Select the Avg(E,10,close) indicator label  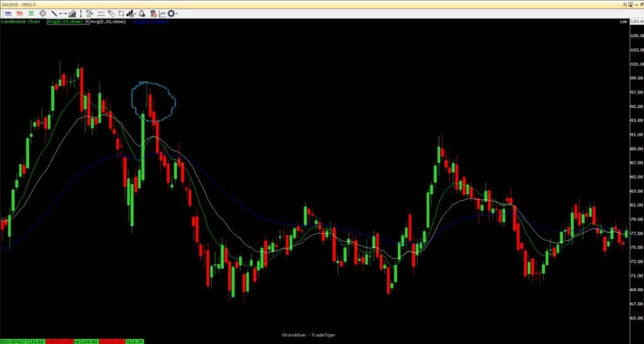pyautogui.click(x=64, y=21)
